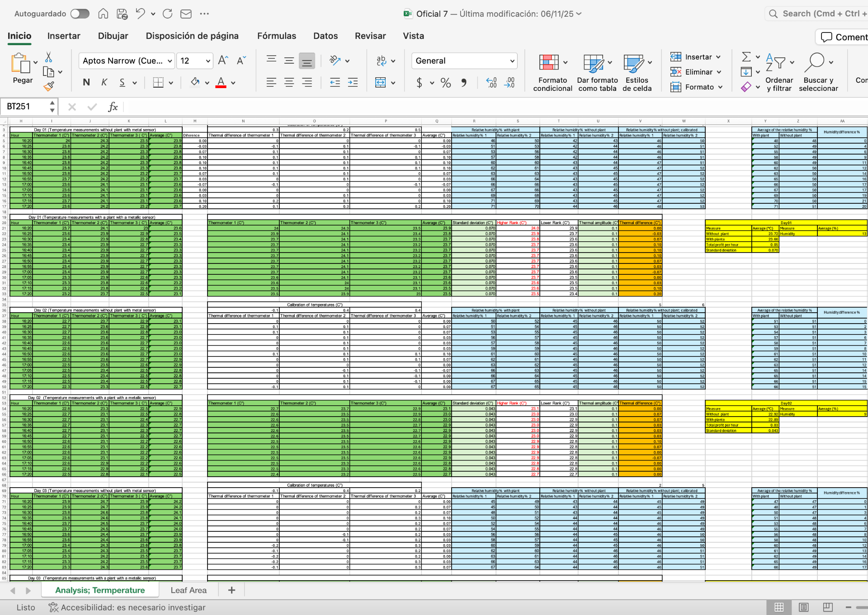868x615 pixels.
Task: Click the increase indent icon
Action: (x=353, y=83)
